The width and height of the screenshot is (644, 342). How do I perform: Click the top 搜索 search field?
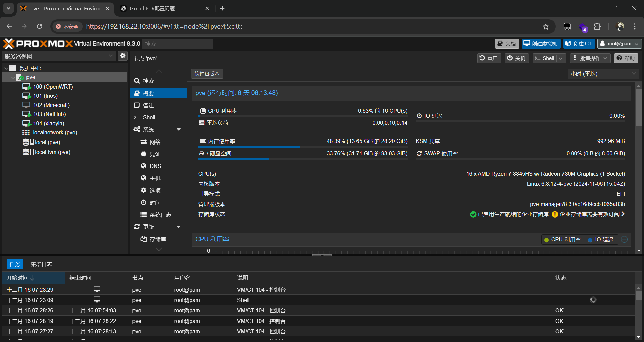(178, 44)
